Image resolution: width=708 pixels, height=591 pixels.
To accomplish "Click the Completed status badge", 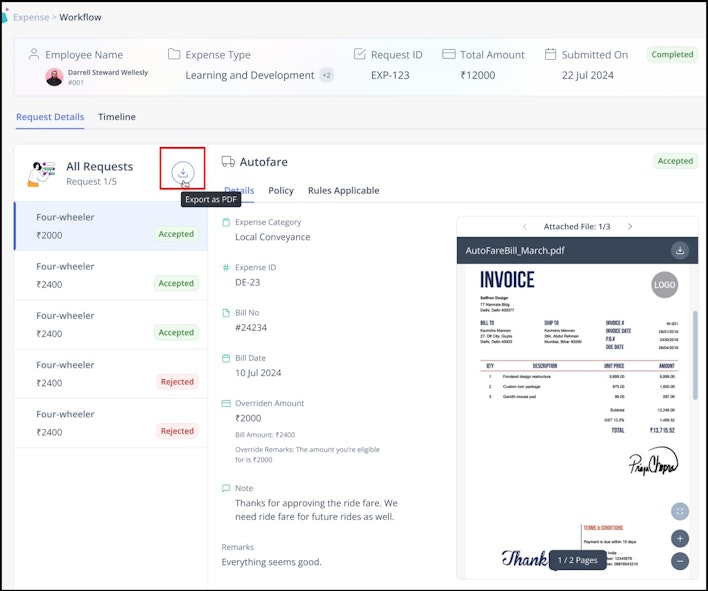I will coord(672,54).
